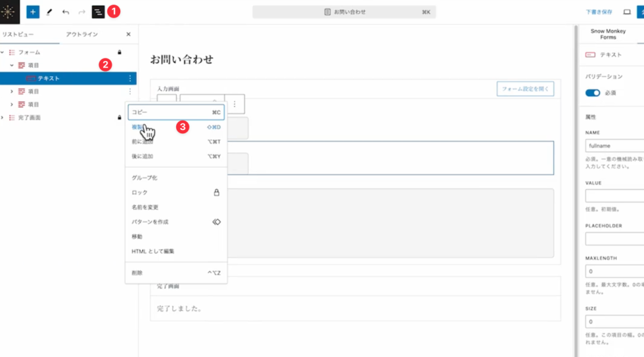Click the redo arrow icon
This screenshot has height=357, width=644.
coord(82,12)
